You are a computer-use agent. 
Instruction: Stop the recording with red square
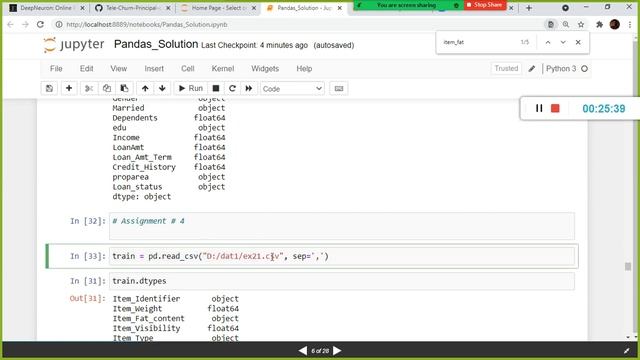(x=555, y=108)
